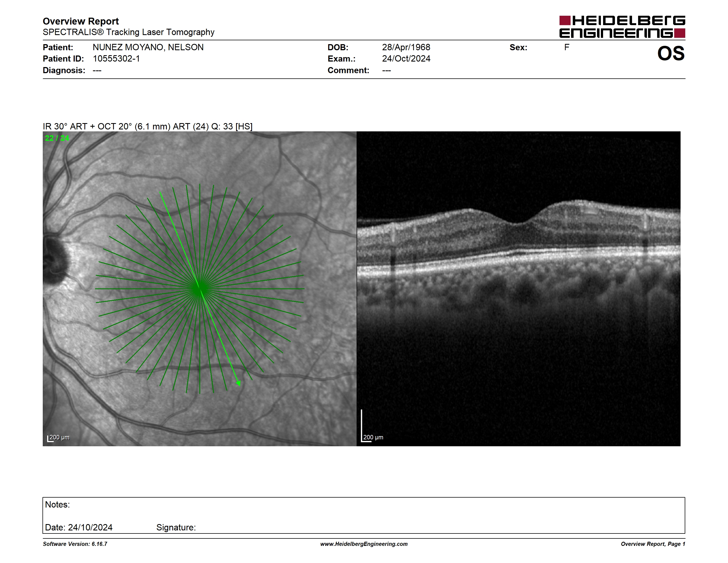The height and width of the screenshot is (563, 728).
Task: Click the Comment field label
Action: click(348, 70)
